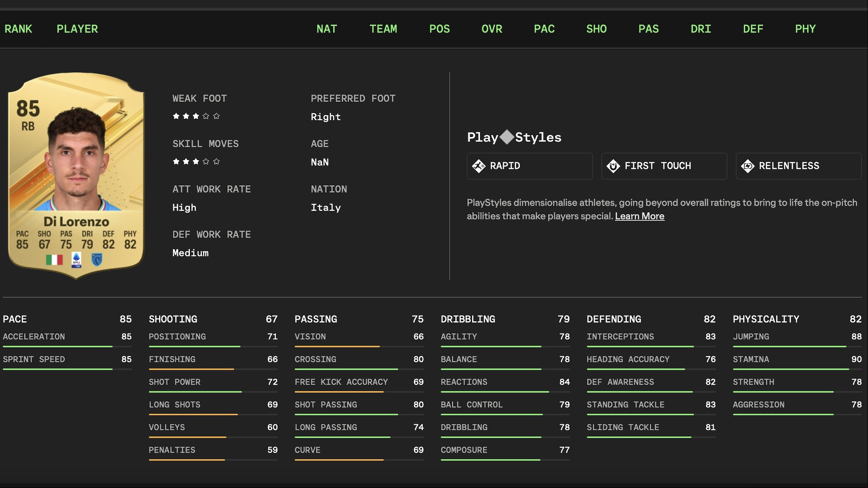Click the CURVE stat row
Image resolution: width=868 pixels, height=488 pixels.
pyautogui.click(x=359, y=452)
